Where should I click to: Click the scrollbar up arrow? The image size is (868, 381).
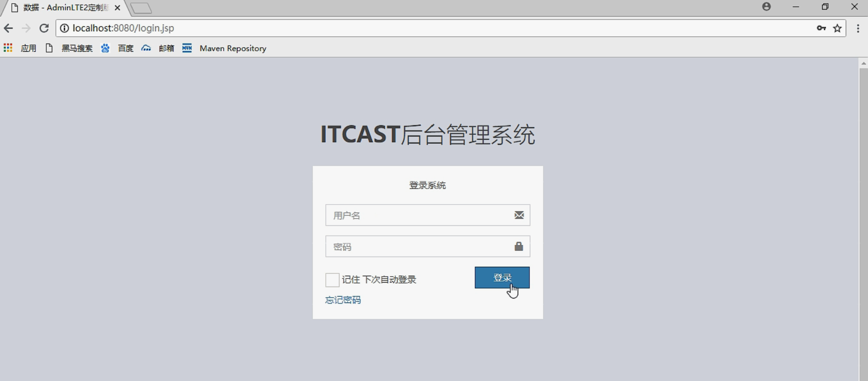pyautogui.click(x=863, y=63)
